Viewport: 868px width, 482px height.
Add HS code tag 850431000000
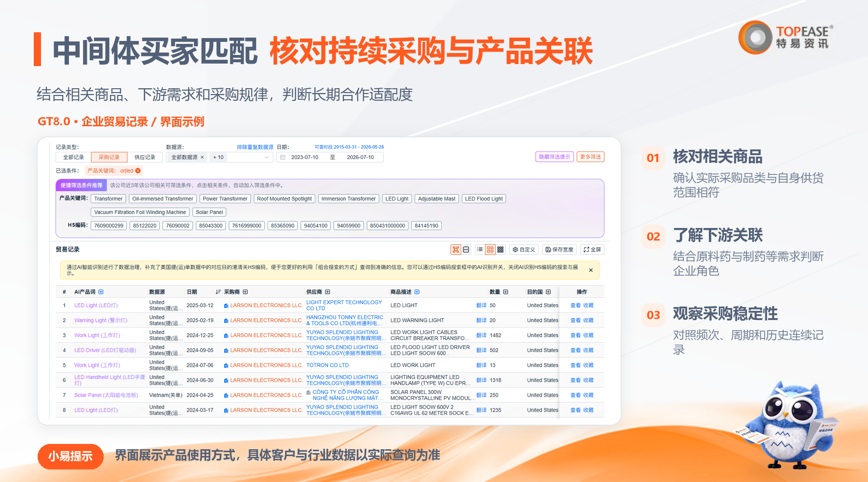pyautogui.click(x=387, y=226)
